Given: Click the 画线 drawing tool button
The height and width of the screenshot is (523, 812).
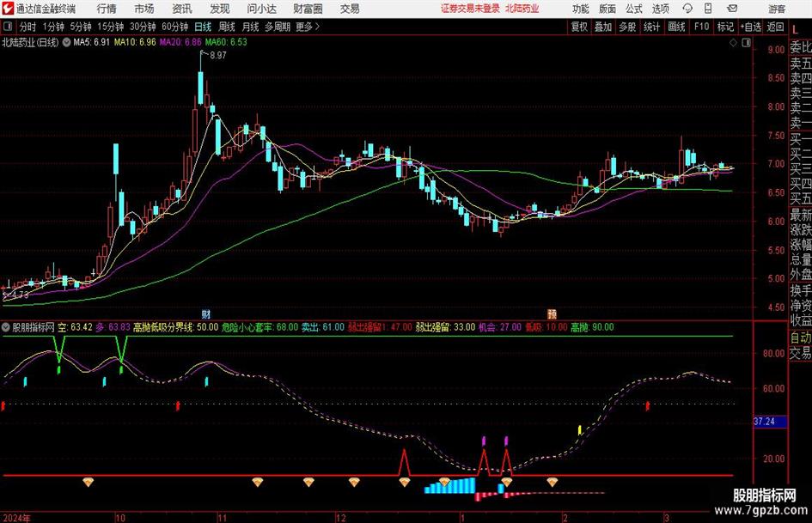Looking at the screenshot, I should point(677,27).
